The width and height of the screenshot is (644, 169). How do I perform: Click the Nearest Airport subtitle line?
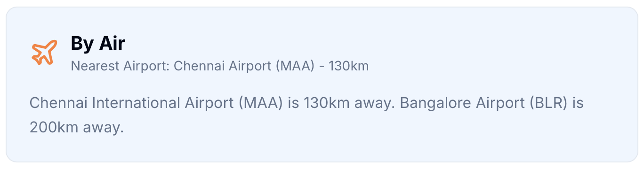[220, 66]
